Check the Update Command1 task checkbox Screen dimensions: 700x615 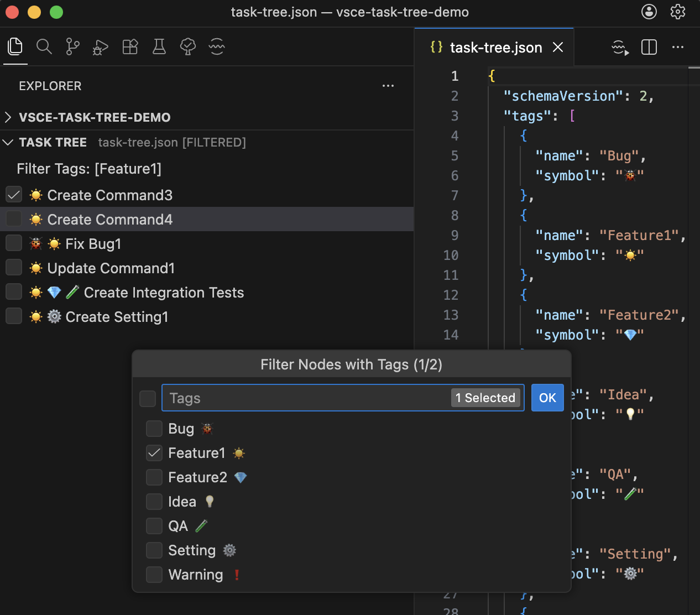14,268
